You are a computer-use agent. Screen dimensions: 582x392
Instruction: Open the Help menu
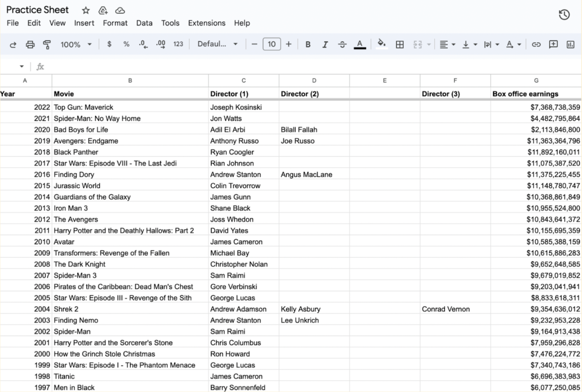pos(242,23)
